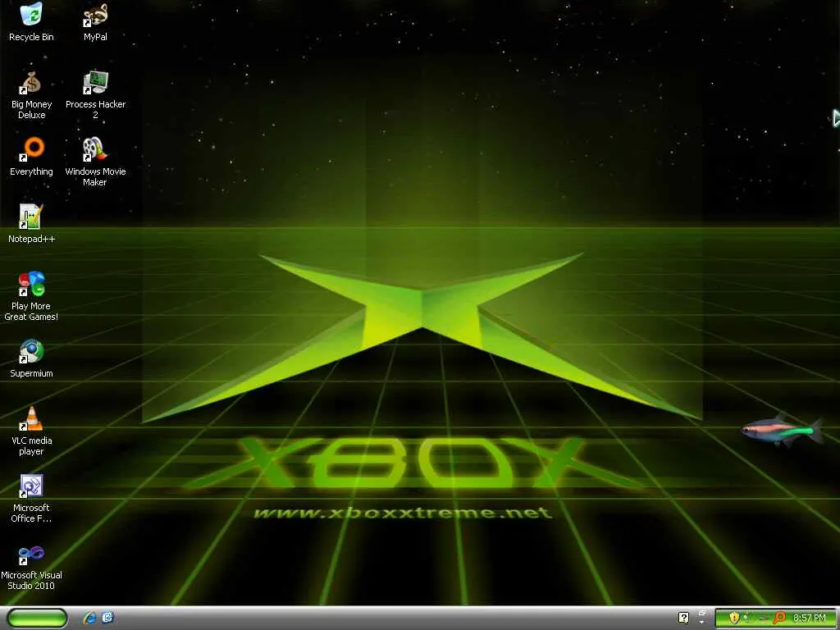Expand the taskbar toolbar dropdown arrow

[x=702, y=622]
